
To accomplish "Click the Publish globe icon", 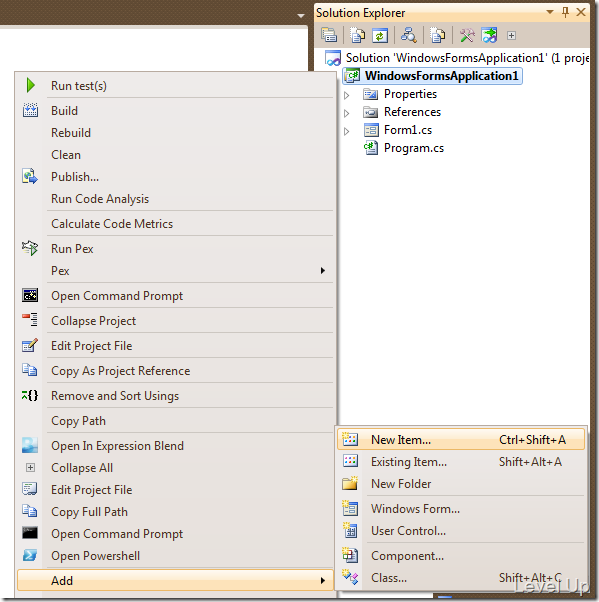I will click(x=30, y=176).
